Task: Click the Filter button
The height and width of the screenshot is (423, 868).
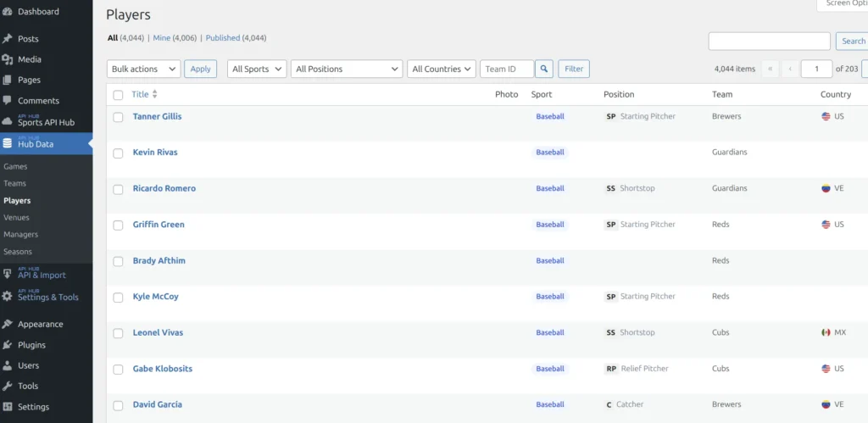Action: pos(574,69)
